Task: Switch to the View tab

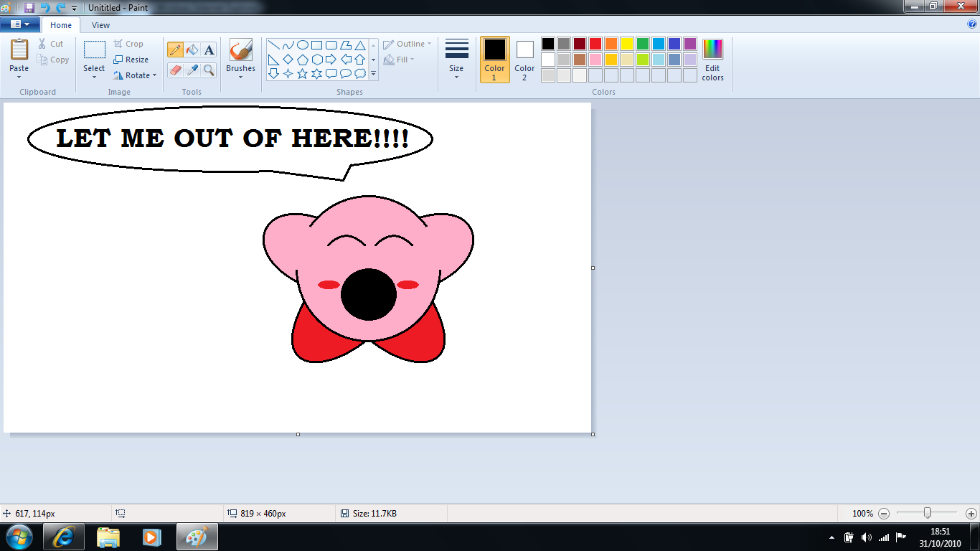Action: (x=101, y=25)
